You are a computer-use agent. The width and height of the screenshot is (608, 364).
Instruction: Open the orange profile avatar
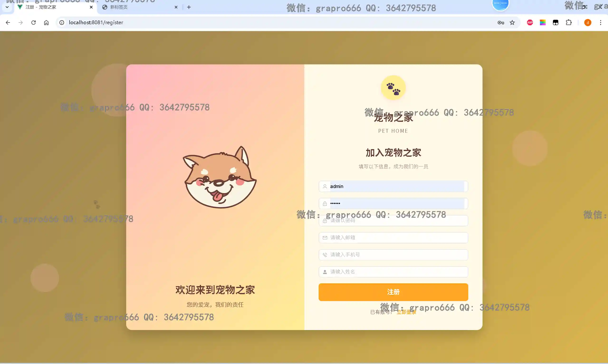588,23
